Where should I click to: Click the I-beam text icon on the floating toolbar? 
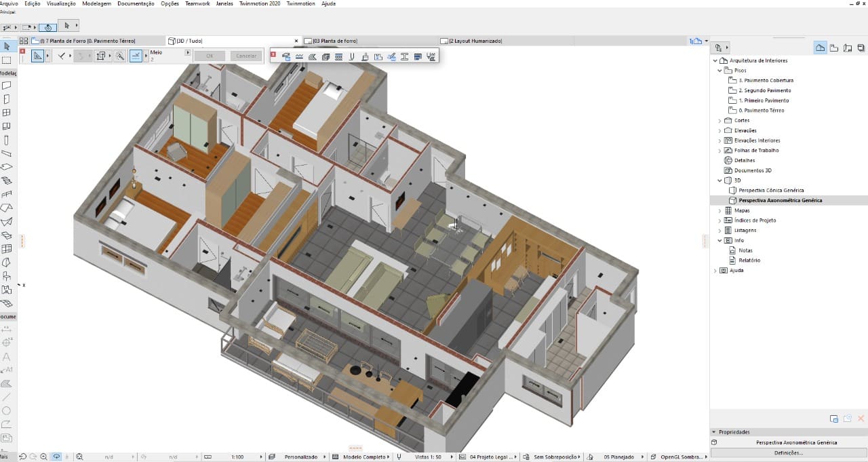[404, 57]
